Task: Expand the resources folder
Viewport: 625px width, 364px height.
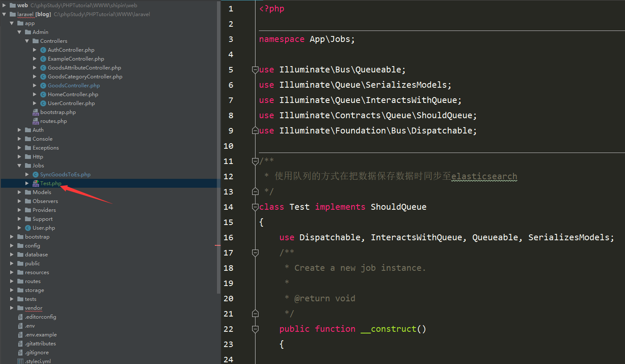Action: pos(12,272)
